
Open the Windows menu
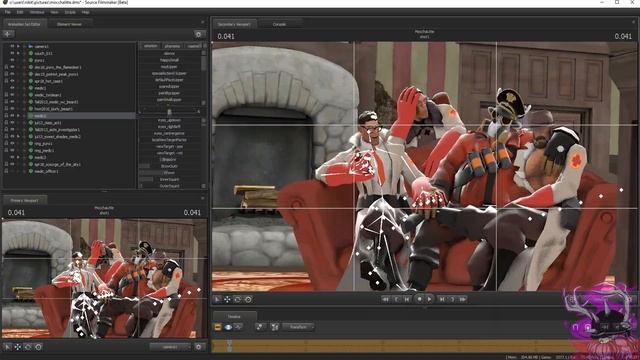tap(37, 12)
